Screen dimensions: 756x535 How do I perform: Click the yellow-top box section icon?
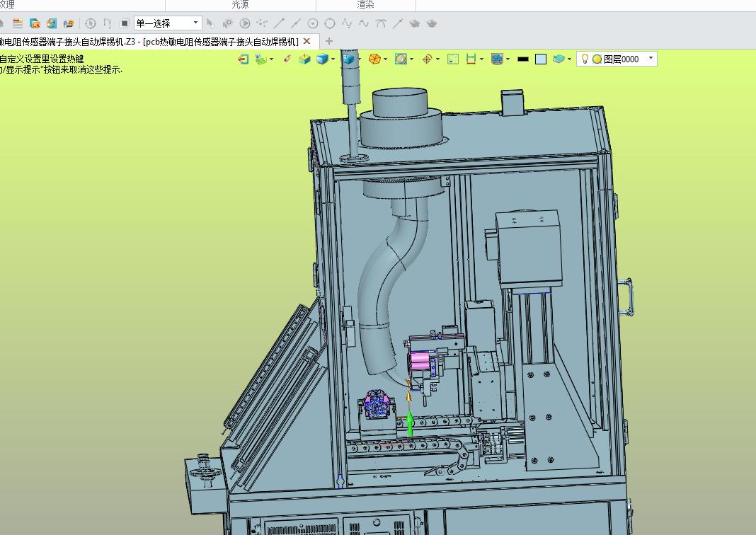[304, 59]
